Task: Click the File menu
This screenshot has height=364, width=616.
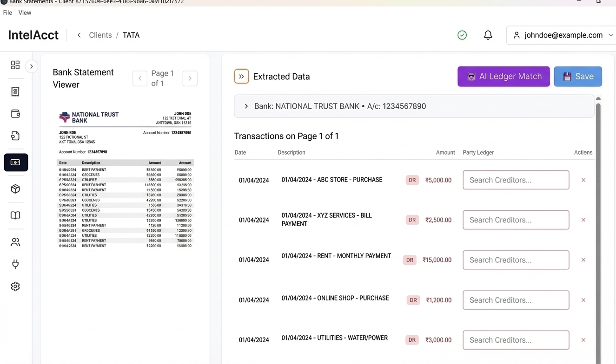Action: point(7,13)
